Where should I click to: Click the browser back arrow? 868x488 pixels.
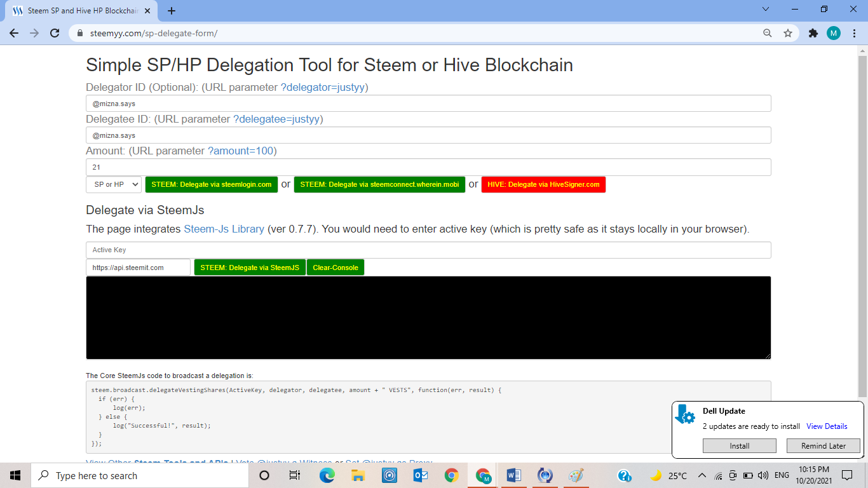pos(14,33)
